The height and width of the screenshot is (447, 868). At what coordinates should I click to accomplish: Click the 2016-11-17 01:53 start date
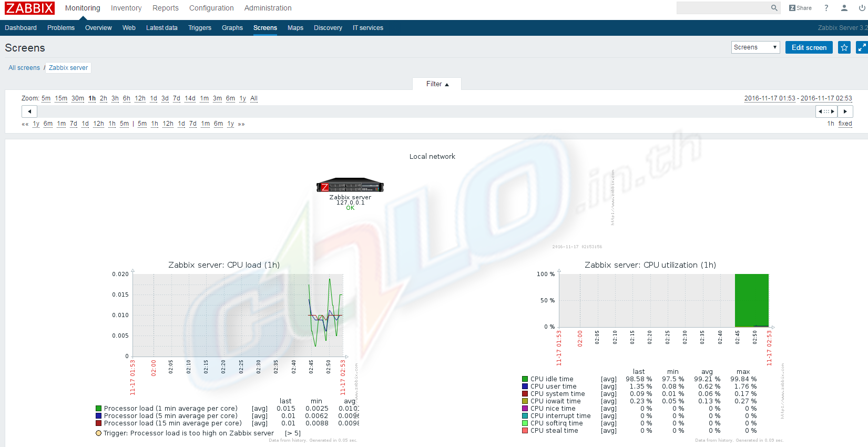[770, 98]
